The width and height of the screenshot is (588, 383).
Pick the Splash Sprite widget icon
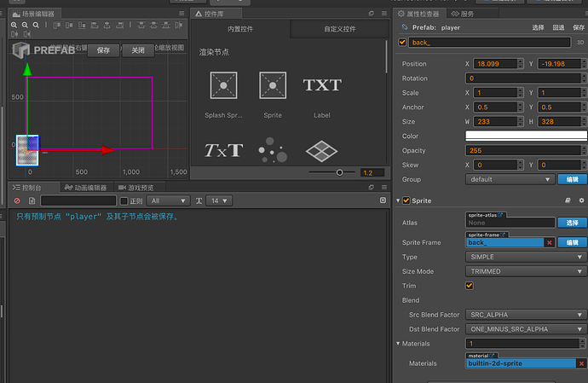(x=223, y=85)
